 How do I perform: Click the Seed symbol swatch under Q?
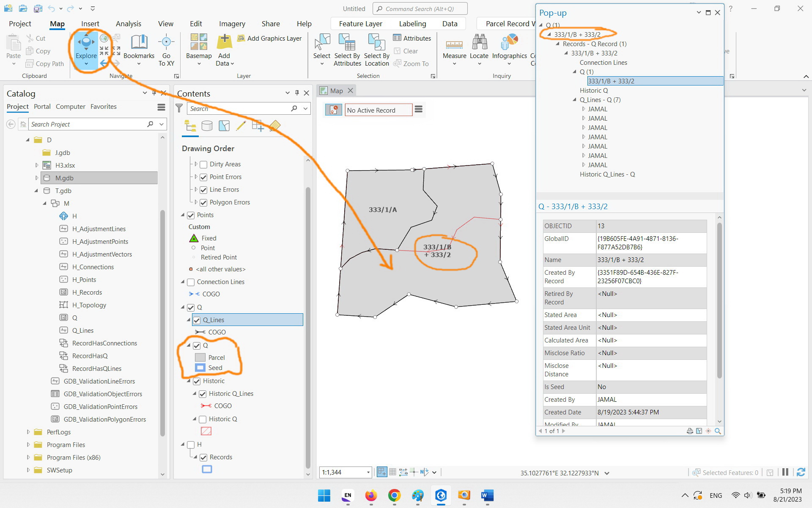pos(200,367)
